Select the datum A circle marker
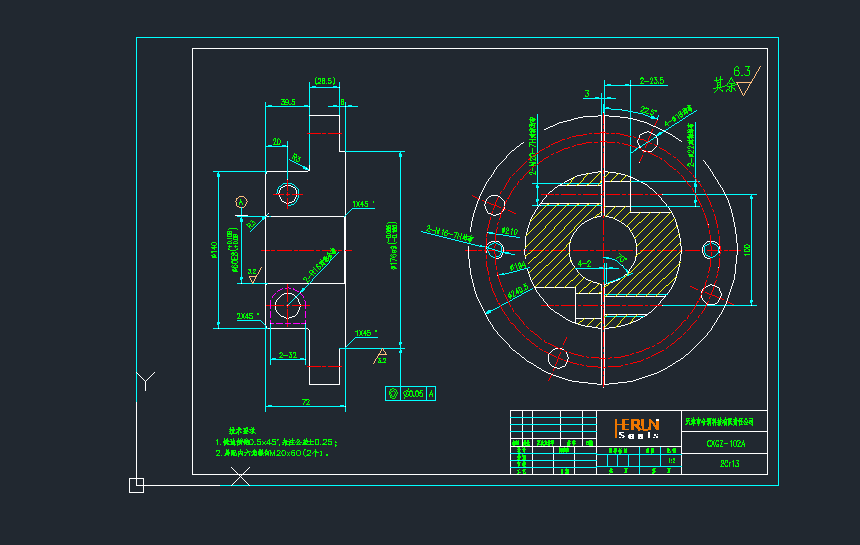860x545 pixels. pyautogui.click(x=241, y=202)
